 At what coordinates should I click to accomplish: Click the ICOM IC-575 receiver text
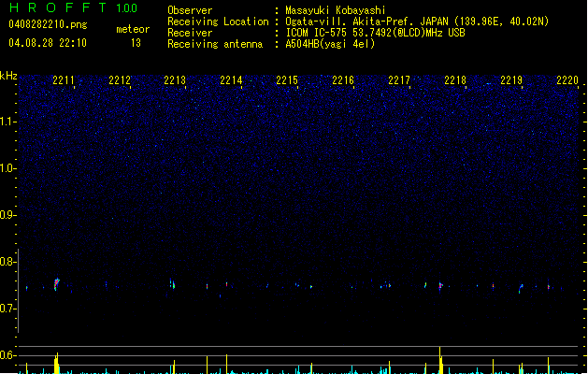tap(375, 33)
